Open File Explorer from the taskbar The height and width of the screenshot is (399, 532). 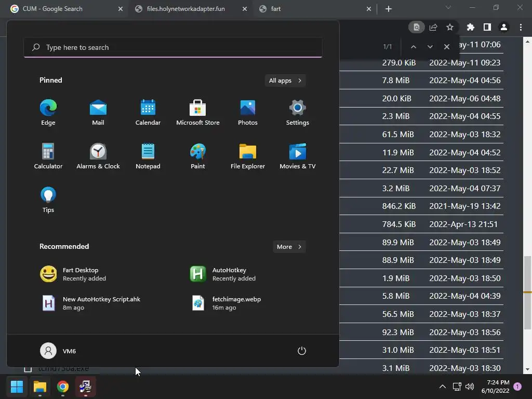[39, 386]
